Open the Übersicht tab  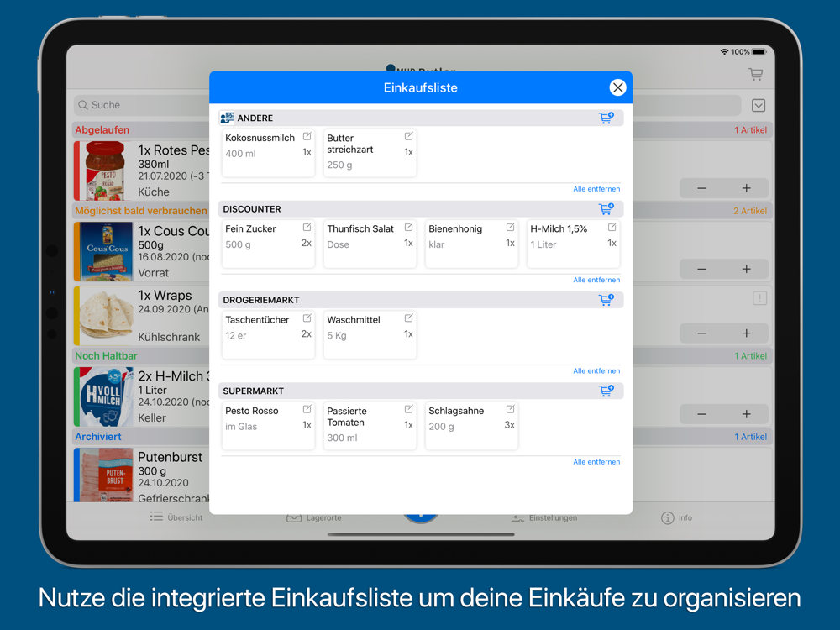pyautogui.click(x=176, y=517)
